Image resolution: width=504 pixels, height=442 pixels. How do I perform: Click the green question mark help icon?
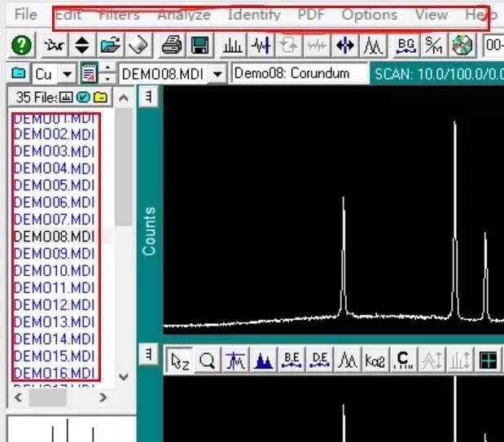[21, 45]
